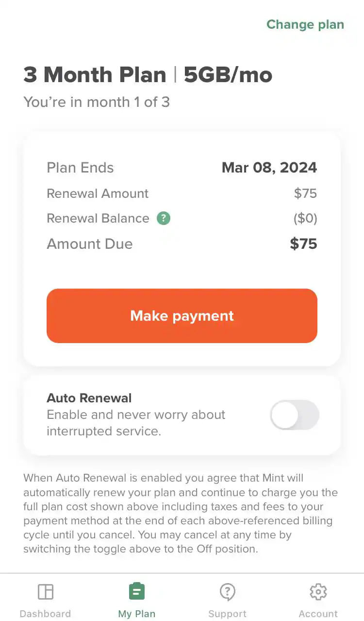This screenshot has height=621, width=364.
Task: Go to the Account tab label
Action: 318,614
